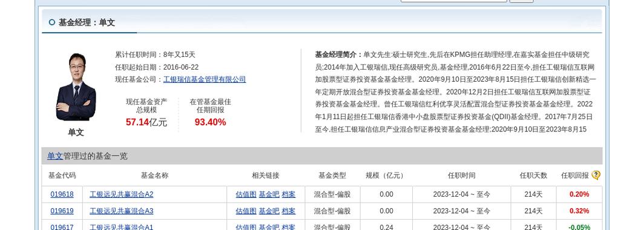
Task: Click the 任职天数 column header
Action: 533,176
